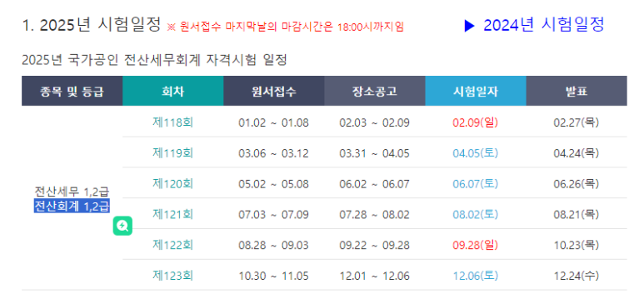The width and height of the screenshot is (644, 304).
Task: Click result date 04.24(목)
Action: (577, 153)
